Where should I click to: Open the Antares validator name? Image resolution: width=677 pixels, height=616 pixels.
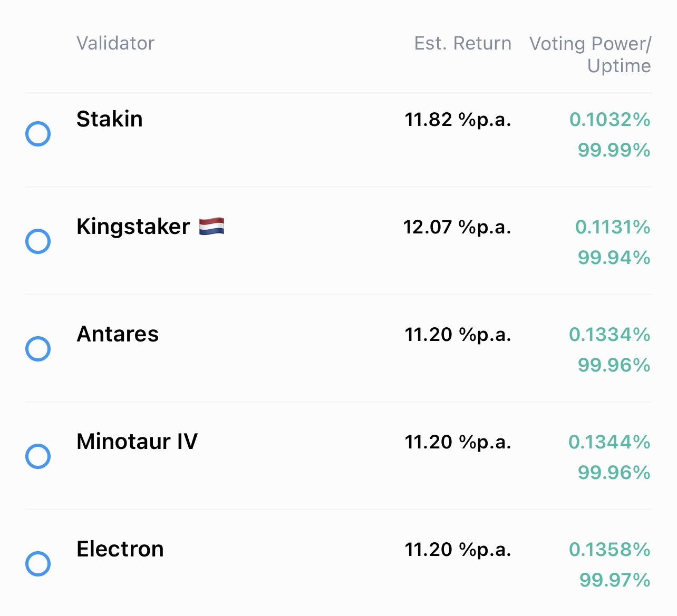118,334
